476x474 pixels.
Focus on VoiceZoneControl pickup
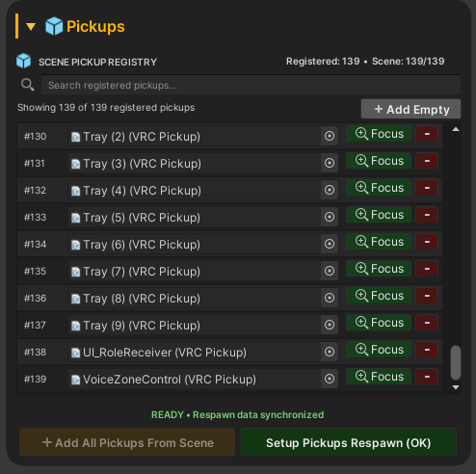click(x=379, y=377)
